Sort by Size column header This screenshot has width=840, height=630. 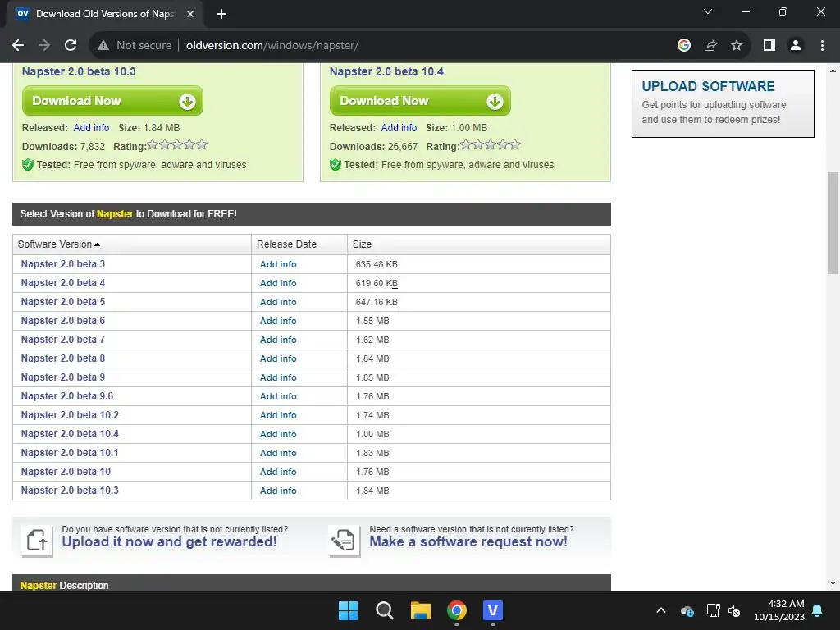click(479, 244)
